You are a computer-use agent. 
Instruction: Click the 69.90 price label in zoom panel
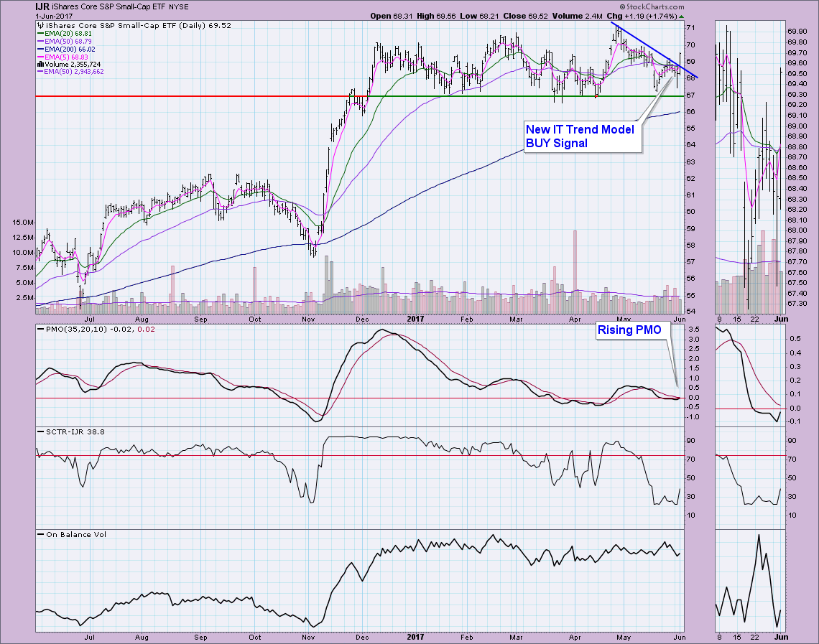796,32
